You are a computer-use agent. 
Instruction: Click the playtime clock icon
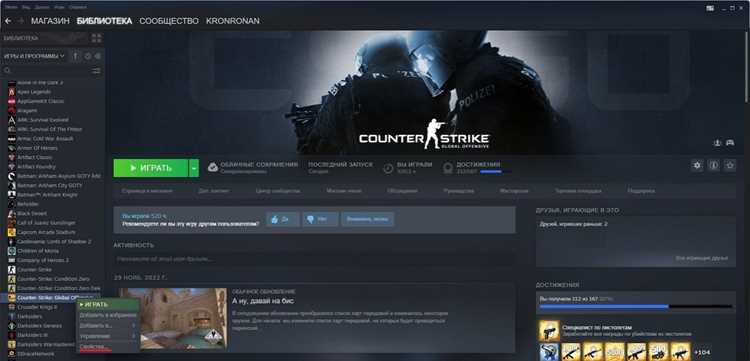(x=388, y=168)
